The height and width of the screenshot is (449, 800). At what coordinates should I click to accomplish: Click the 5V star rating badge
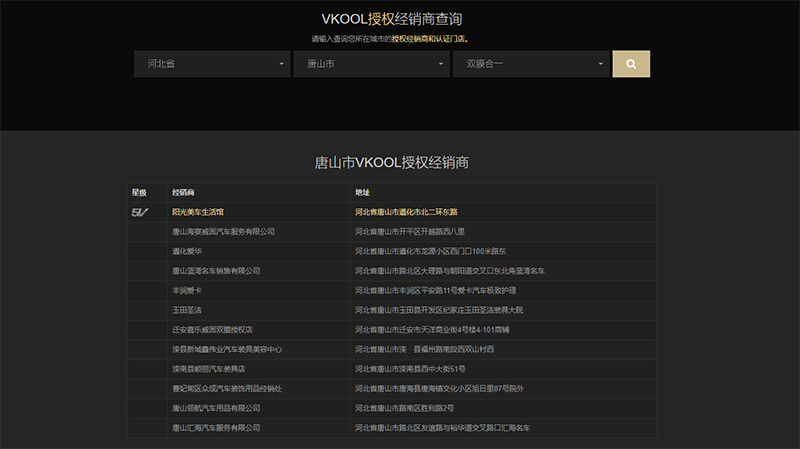point(139,212)
